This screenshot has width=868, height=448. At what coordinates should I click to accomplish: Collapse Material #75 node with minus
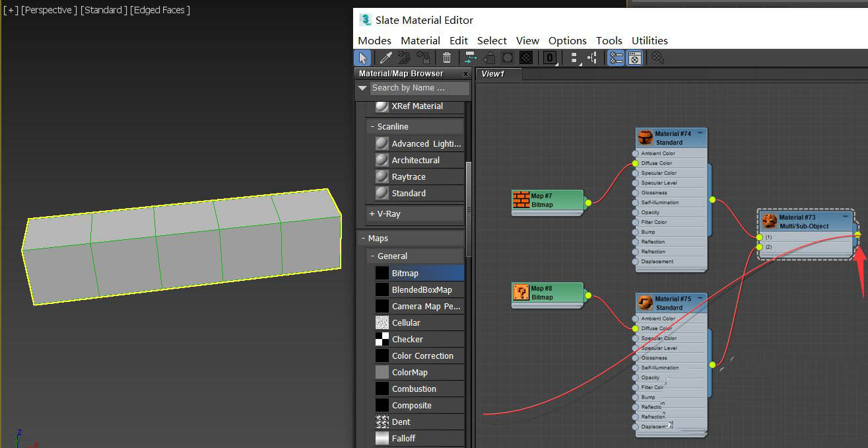(x=700, y=298)
